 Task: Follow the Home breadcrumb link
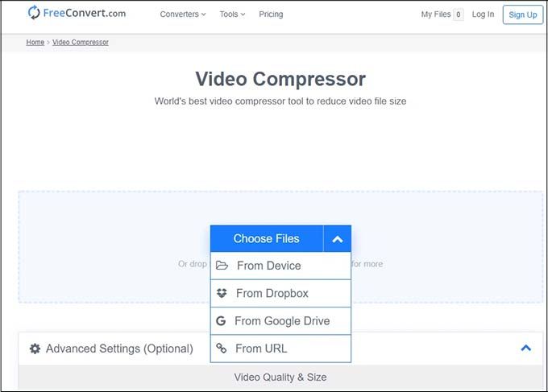(x=35, y=42)
